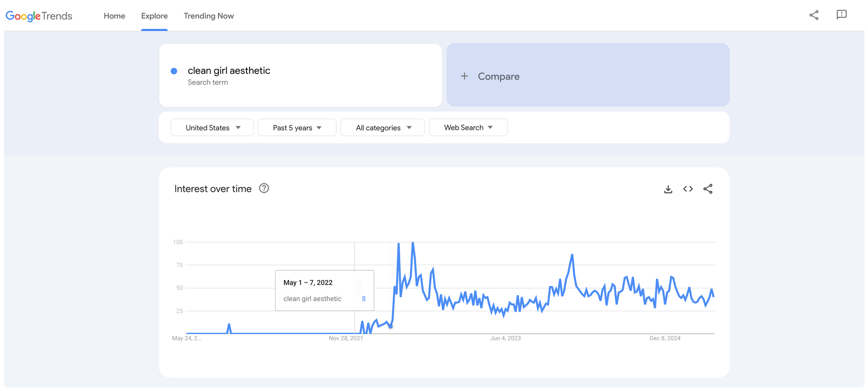The image size is (868, 391).
Task: Click the embed code icon
Action: [688, 189]
